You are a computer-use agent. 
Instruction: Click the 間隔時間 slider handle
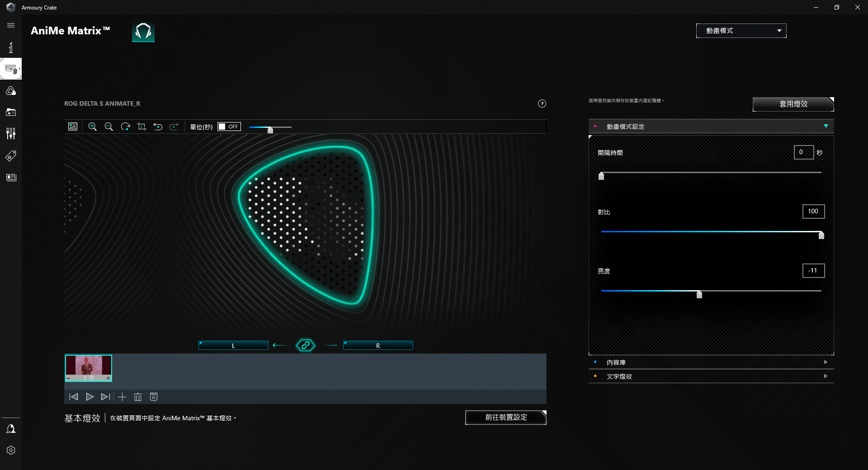click(601, 176)
